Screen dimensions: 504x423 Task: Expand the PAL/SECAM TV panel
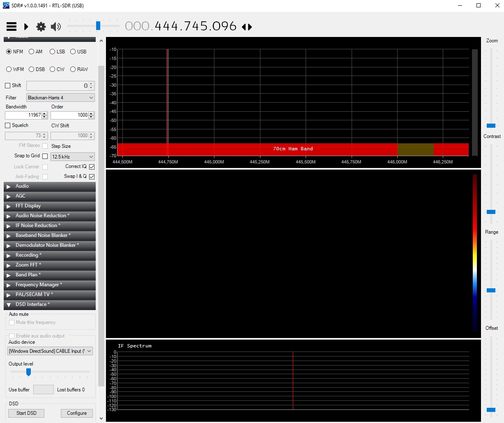50,295
